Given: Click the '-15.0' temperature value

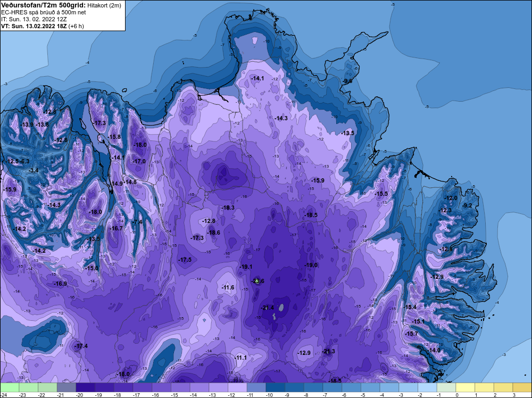Looking at the screenshot, I should 92,268.
